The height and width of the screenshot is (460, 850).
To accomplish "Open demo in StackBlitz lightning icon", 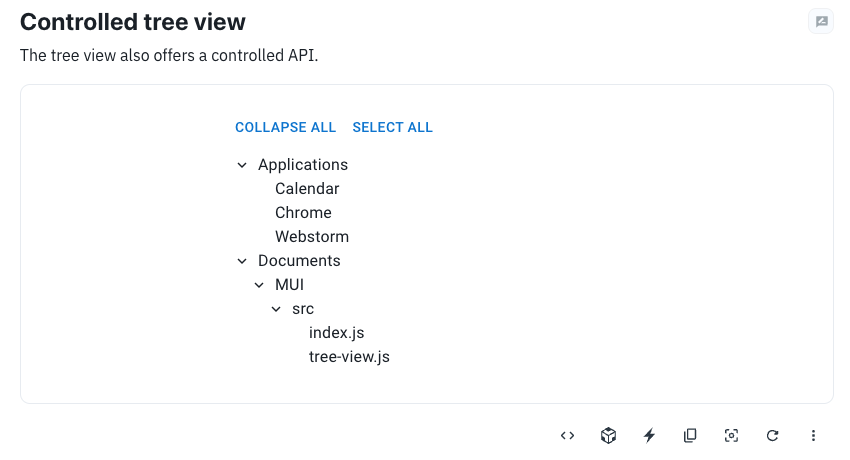I will [649, 435].
